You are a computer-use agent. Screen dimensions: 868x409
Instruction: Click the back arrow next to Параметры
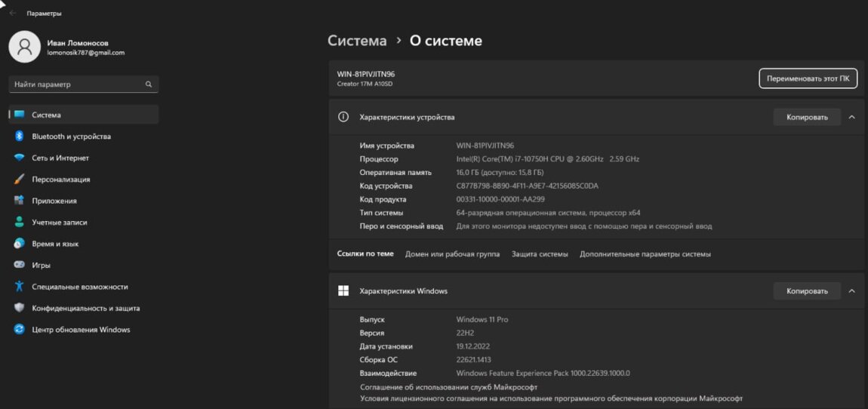tap(13, 14)
